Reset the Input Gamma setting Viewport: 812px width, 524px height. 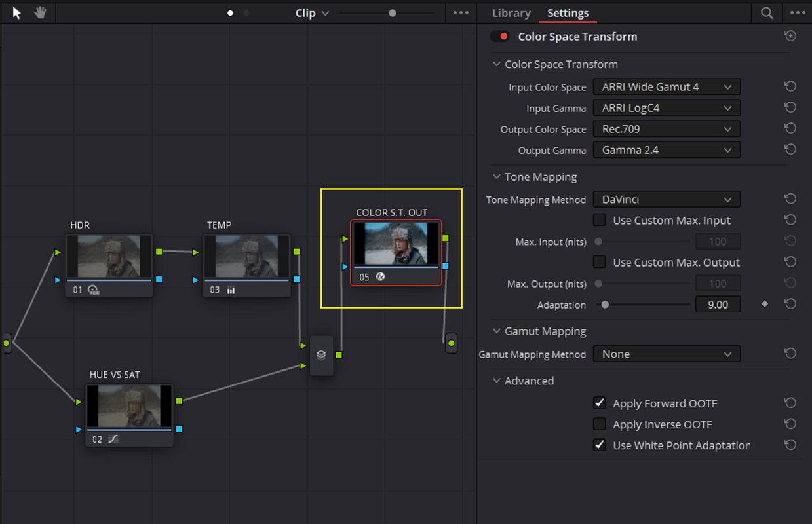(790, 107)
